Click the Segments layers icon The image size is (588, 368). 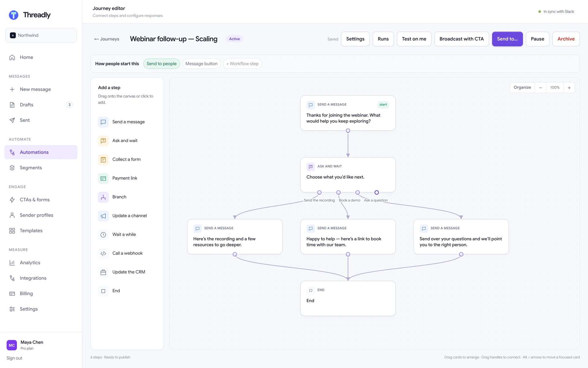tap(12, 168)
